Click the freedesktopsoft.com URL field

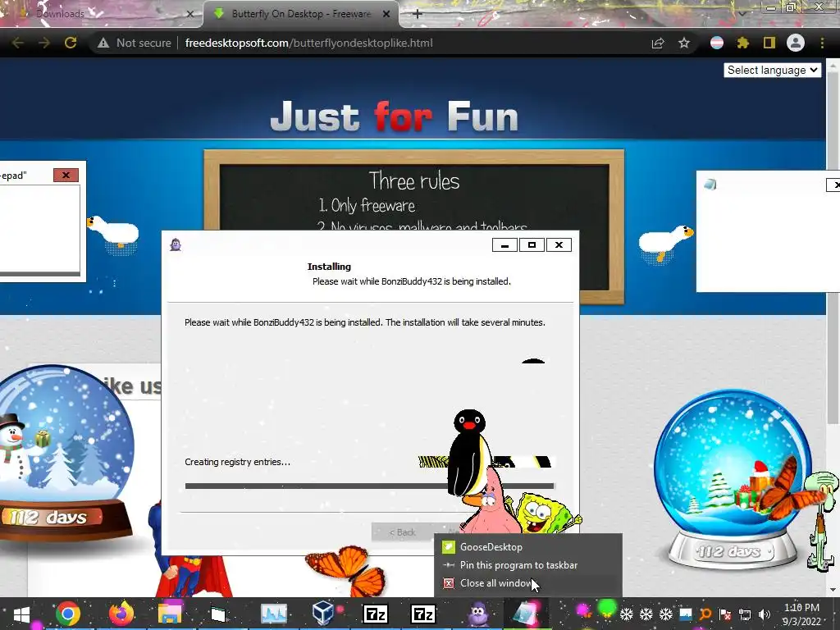(308, 43)
